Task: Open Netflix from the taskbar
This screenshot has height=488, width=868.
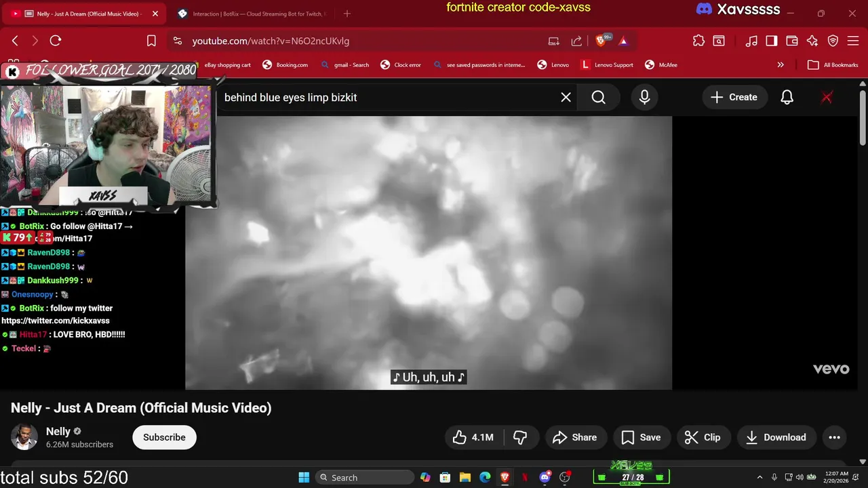Action: (x=525, y=477)
